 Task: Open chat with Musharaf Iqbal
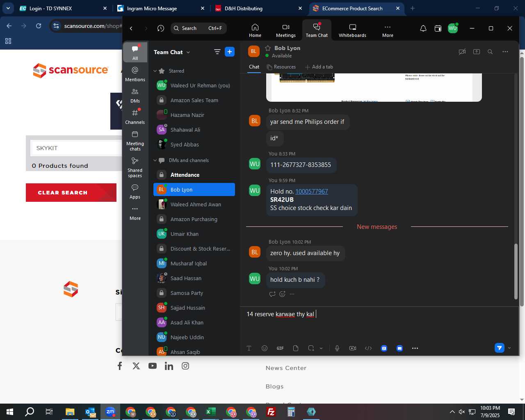coord(194,263)
